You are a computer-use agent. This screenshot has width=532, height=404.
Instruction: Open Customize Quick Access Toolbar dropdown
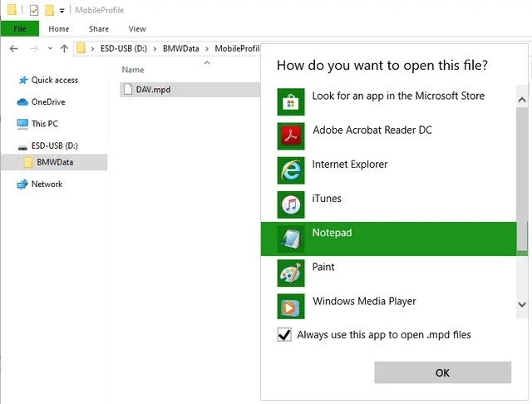62,11
